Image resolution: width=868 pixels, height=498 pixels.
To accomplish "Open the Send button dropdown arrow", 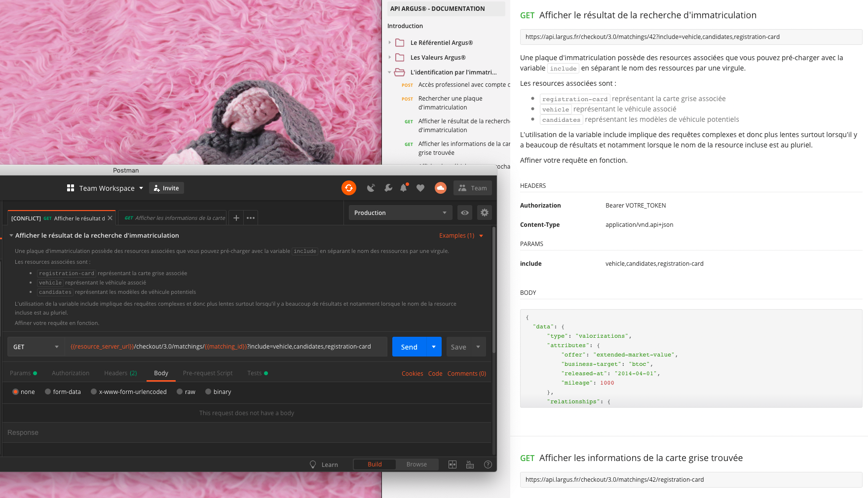I will [x=434, y=347].
